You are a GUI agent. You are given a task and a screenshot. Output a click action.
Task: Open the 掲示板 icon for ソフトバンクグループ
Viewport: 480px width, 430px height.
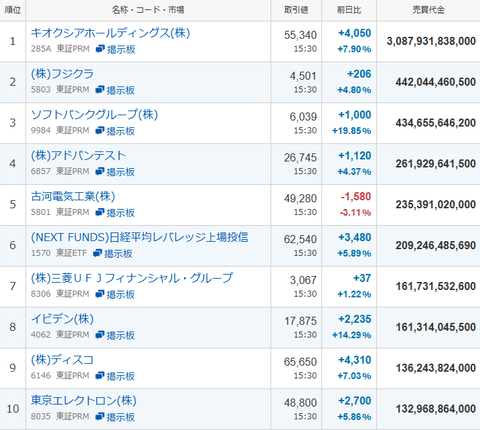[x=115, y=131]
